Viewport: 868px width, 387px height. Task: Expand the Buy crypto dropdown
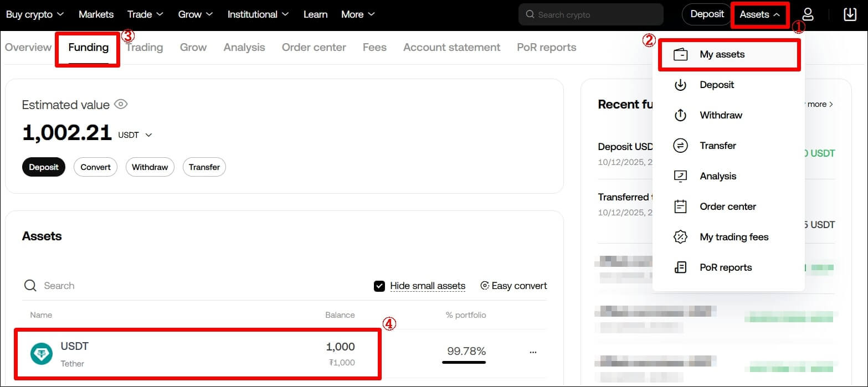click(35, 14)
